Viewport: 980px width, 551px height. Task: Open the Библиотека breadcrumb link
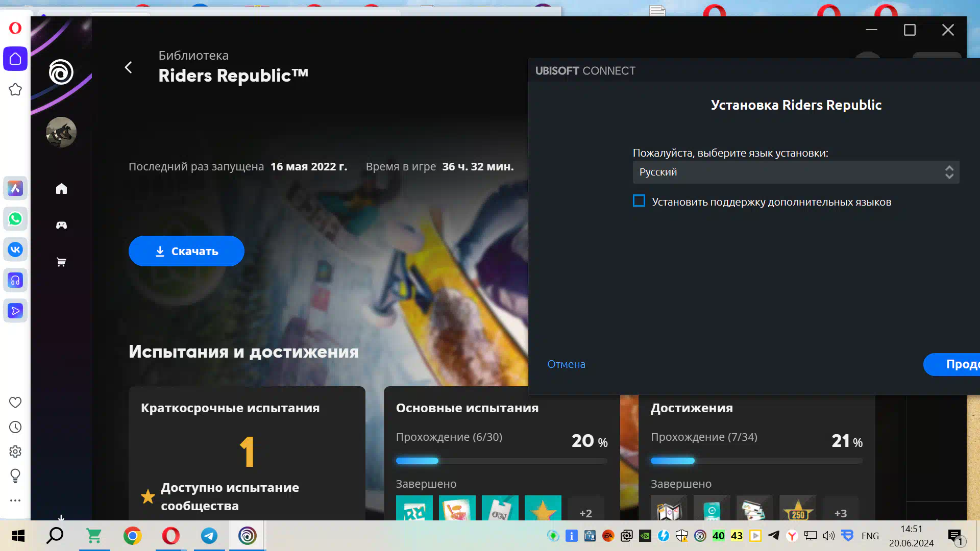pos(193,56)
